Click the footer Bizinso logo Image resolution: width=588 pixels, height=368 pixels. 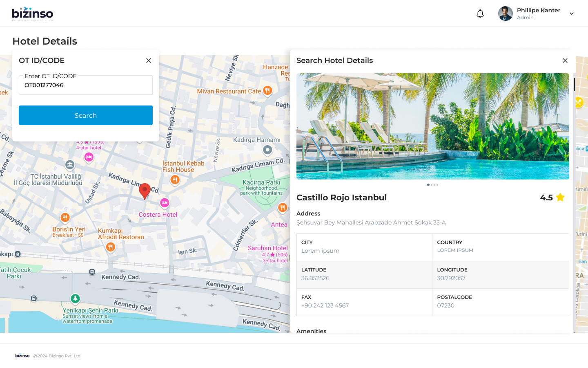[22, 356]
